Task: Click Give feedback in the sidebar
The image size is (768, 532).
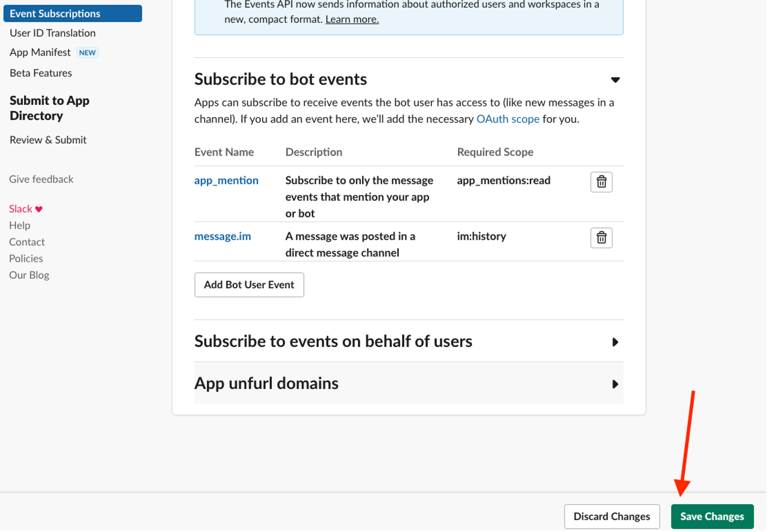Action: [x=41, y=179]
